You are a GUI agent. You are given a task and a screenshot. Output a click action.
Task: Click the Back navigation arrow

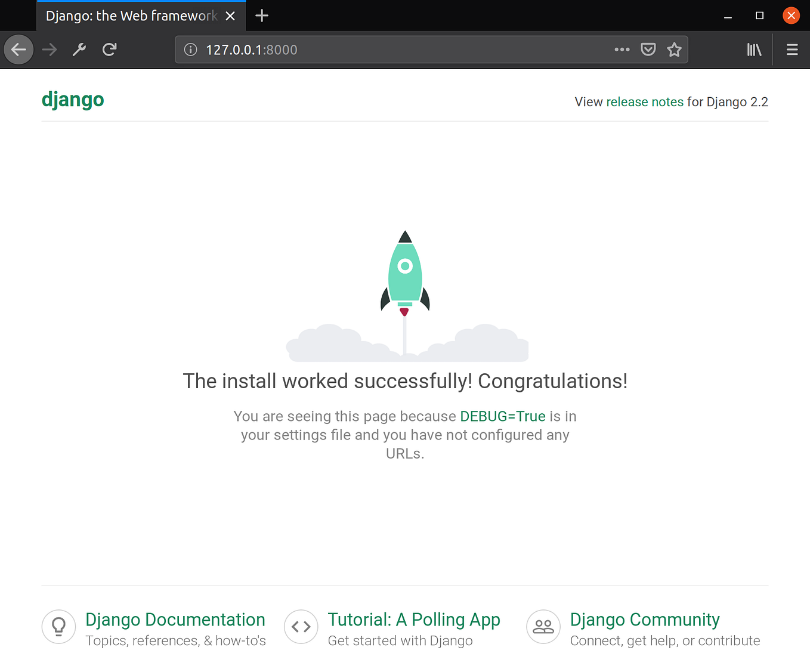pos(18,49)
